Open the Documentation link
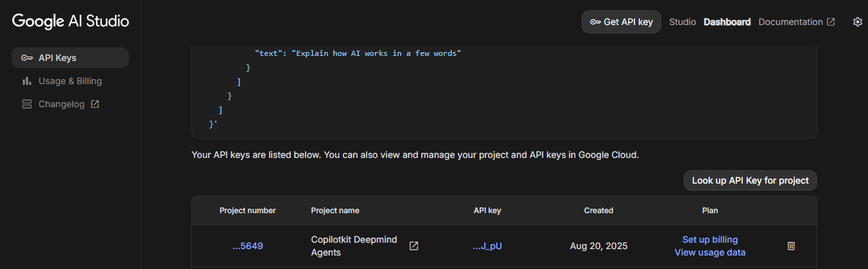This screenshot has height=269, width=868. pos(797,22)
